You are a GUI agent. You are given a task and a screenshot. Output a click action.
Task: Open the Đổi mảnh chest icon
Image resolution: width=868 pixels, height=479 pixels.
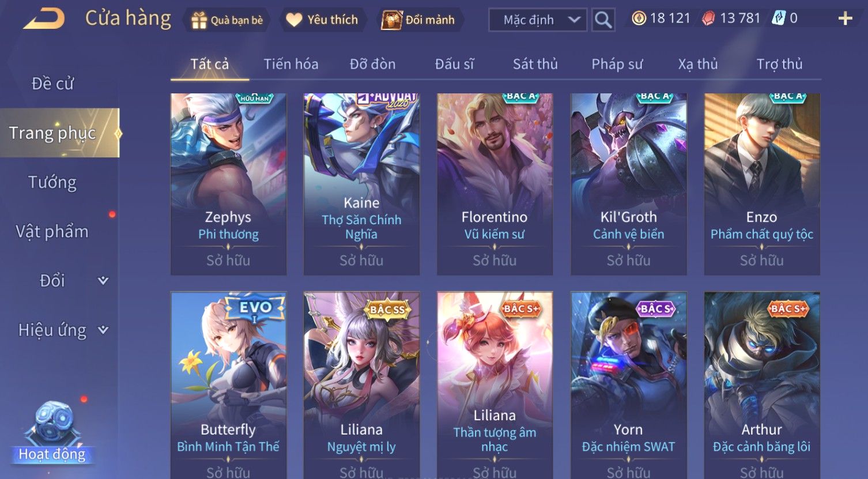tap(391, 20)
